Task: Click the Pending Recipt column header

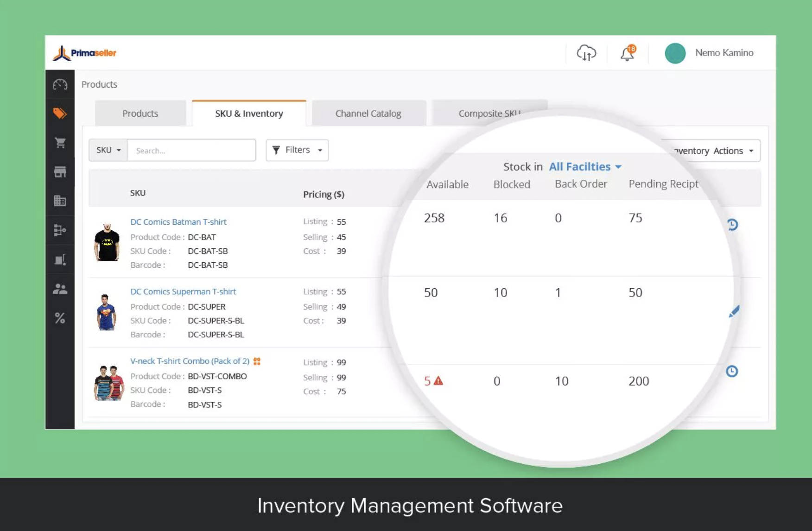Action: click(x=663, y=184)
